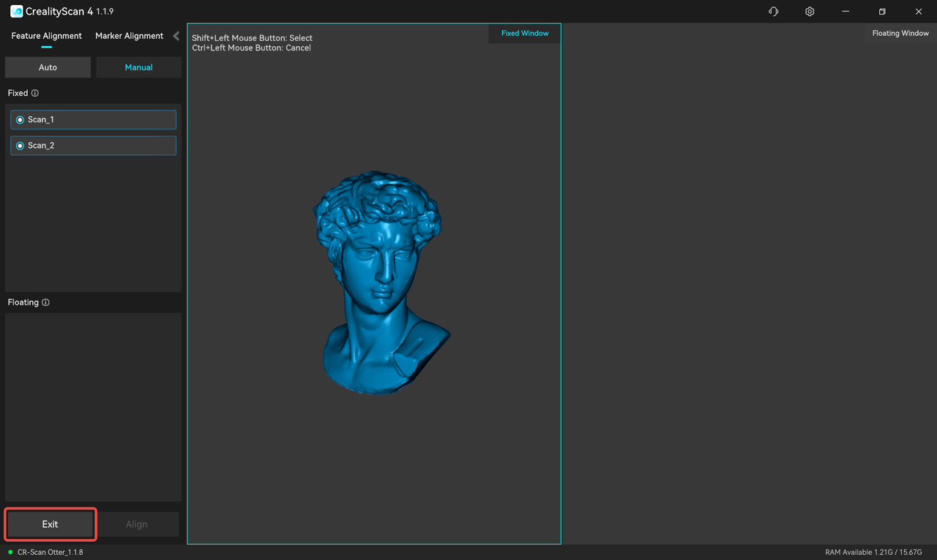
Task: Select the Scan_1 radio button
Action: point(20,120)
